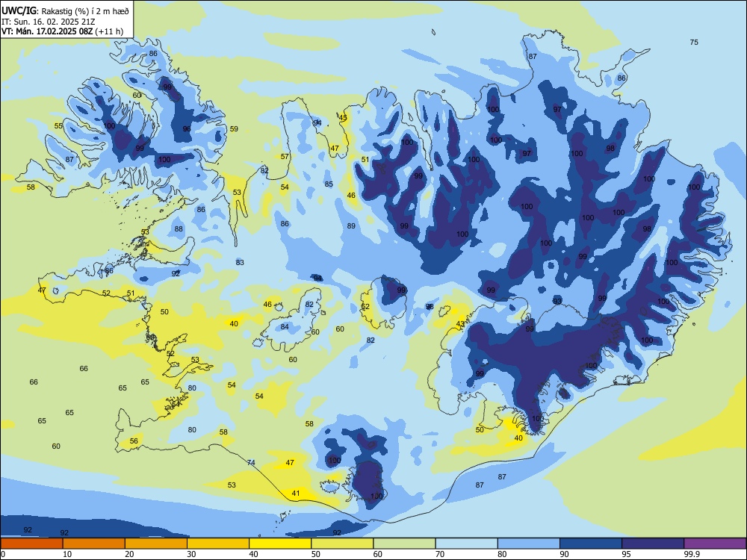Viewport: 747px width, 560px height.
Task: Select the map value '96' in the Westfjords
Action: coord(187,128)
